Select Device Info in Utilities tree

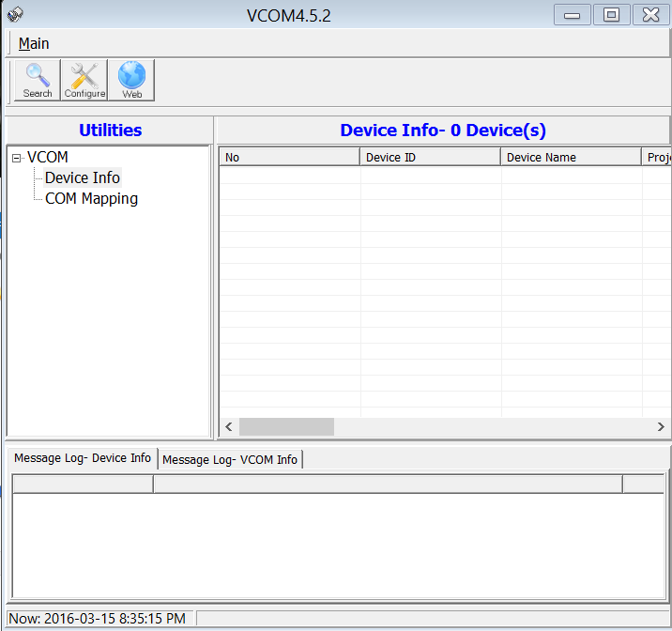(83, 177)
